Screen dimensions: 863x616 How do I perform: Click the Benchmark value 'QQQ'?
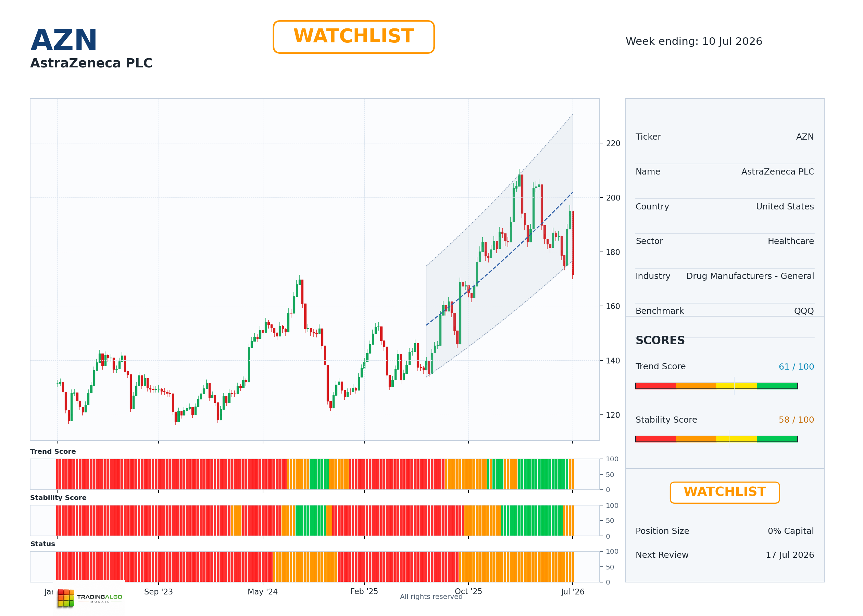[804, 311]
